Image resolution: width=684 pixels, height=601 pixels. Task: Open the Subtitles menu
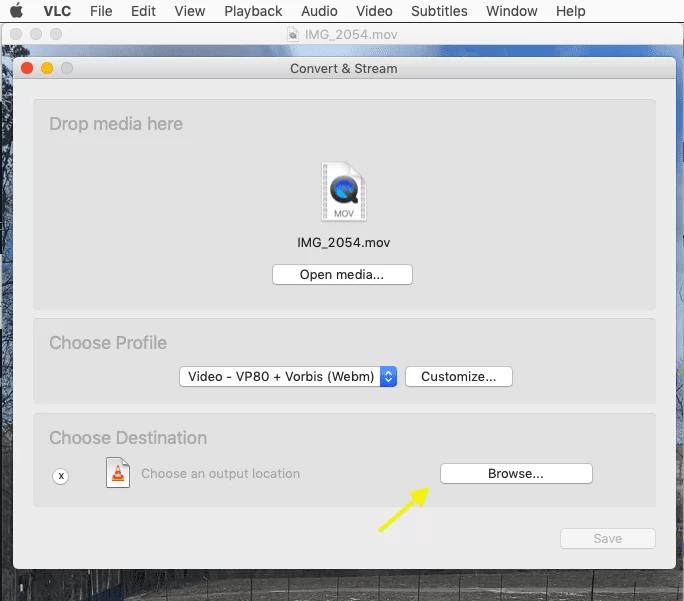pos(439,11)
